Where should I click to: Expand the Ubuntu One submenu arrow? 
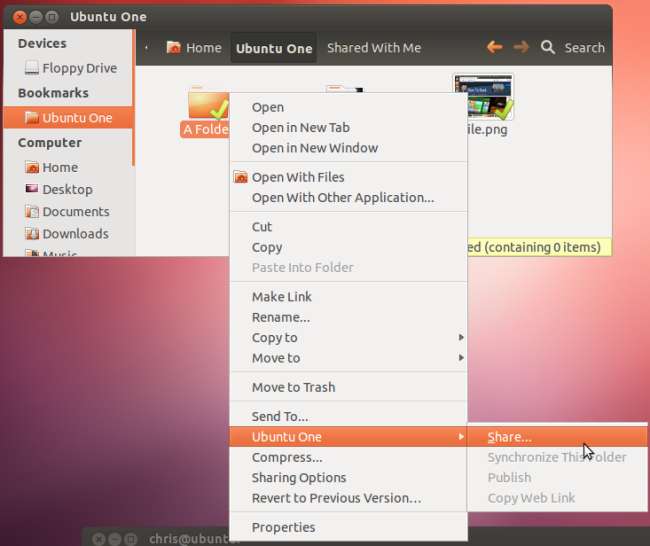point(461,436)
